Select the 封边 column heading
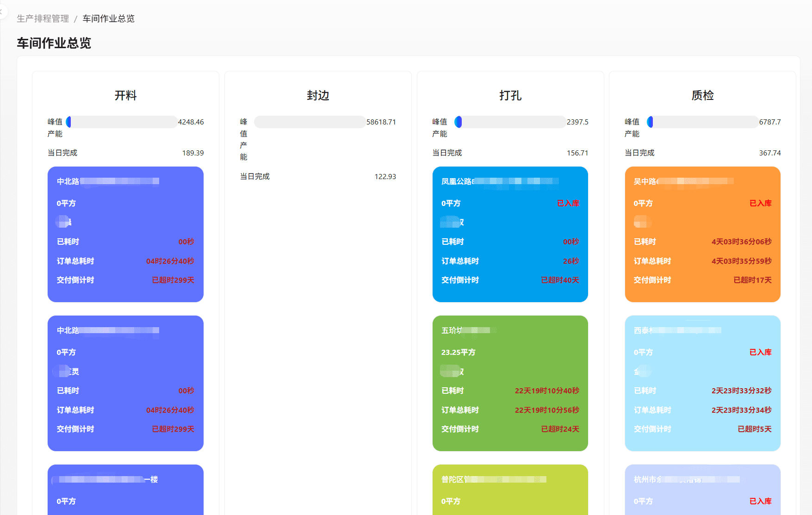The width and height of the screenshot is (812, 515). point(318,95)
